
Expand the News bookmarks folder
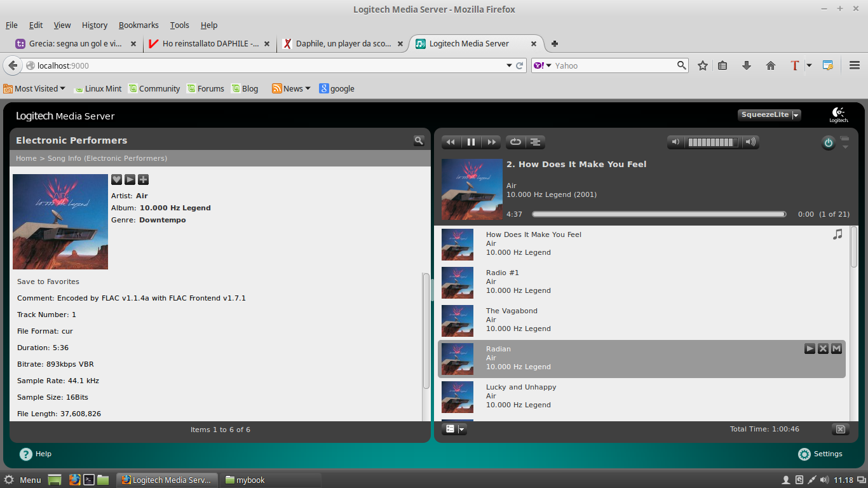coord(291,89)
